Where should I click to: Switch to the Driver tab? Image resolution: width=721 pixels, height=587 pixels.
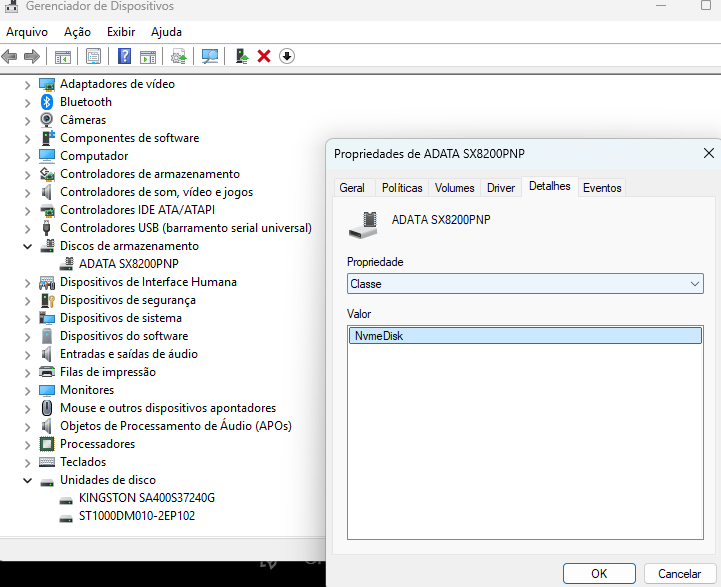coord(501,188)
